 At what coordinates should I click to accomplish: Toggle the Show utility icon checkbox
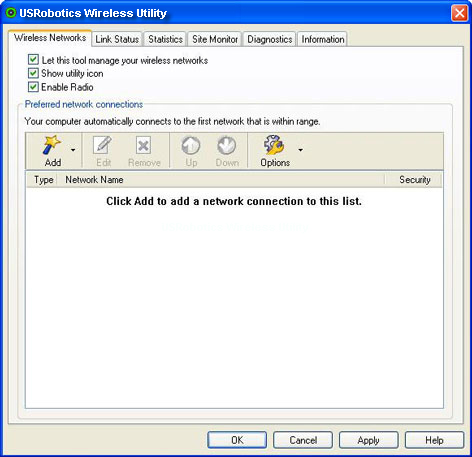pyautogui.click(x=33, y=73)
